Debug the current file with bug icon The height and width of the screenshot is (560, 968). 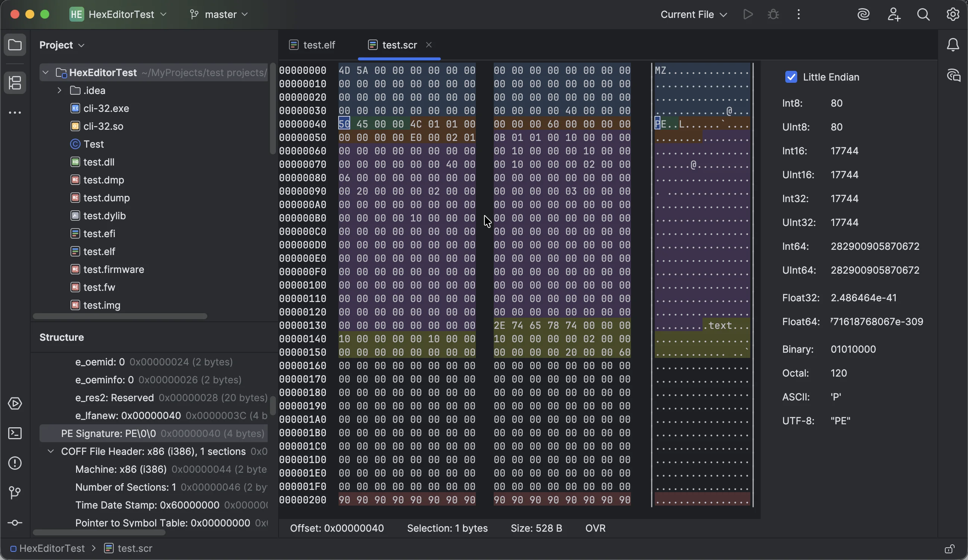coord(773,15)
